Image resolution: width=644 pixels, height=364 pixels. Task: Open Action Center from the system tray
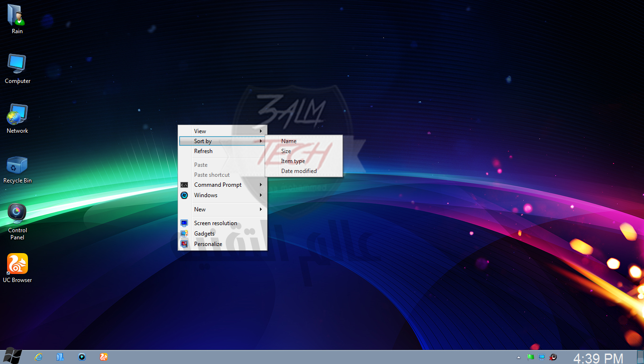pyautogui.click(x=531, y=357)
